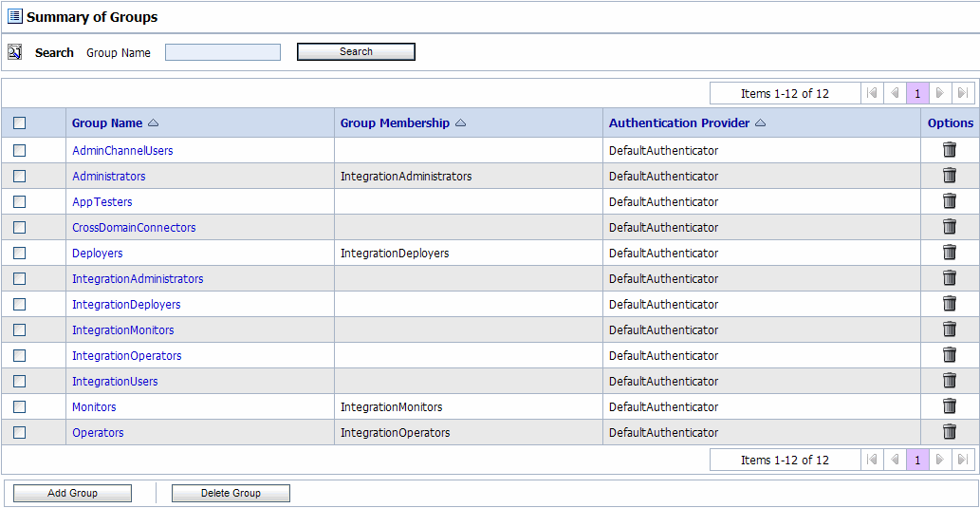
Task: Sort by Authentication Provider using the triangle
Action: (761, 123)
